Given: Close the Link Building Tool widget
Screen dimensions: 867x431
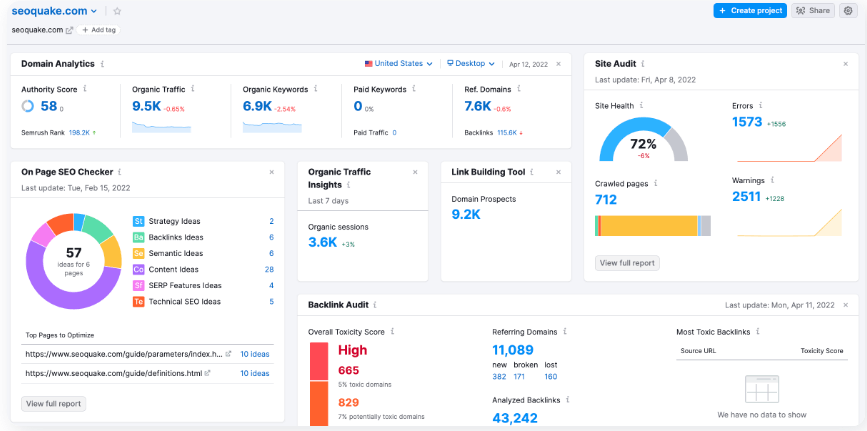Looking at the screenshot, I should click(x=558, y=172).
